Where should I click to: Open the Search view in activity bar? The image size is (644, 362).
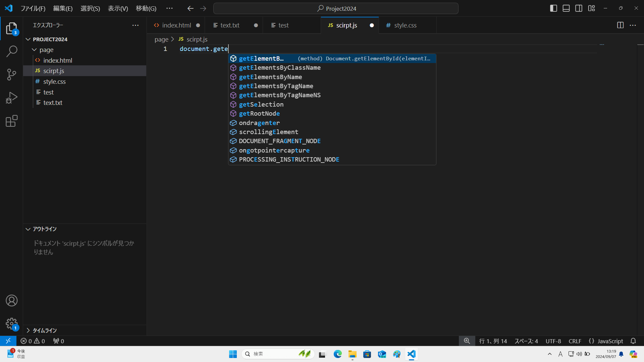12,51
